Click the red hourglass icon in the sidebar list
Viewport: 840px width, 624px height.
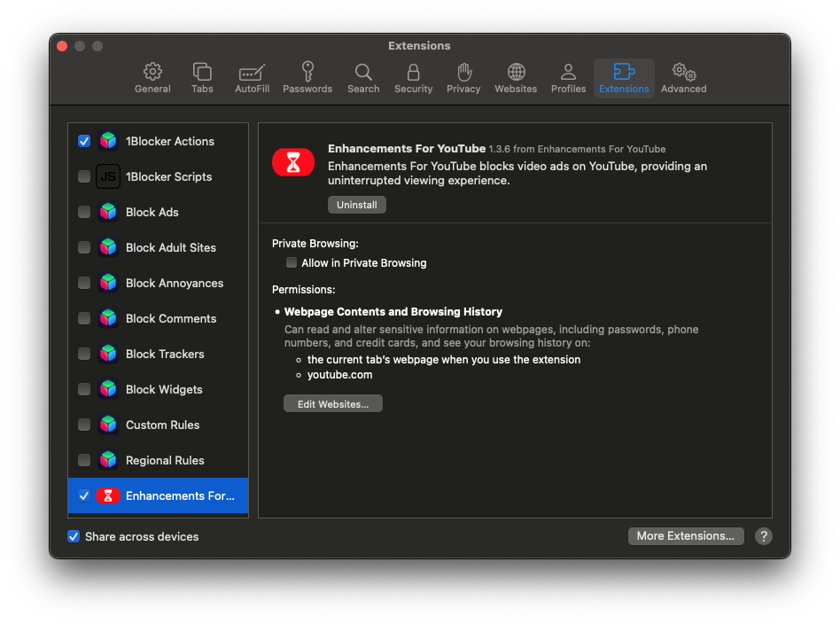pyautogui.click(x=108, y=495)
